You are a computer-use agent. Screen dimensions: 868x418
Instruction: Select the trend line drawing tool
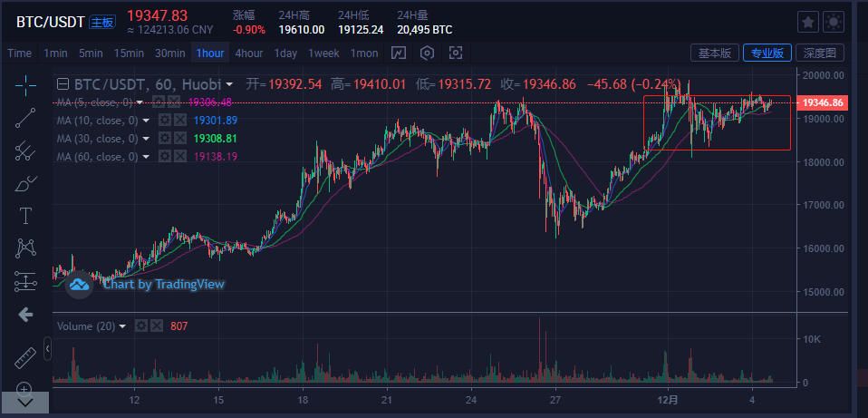pyautogui.click(x=25, y=118)
